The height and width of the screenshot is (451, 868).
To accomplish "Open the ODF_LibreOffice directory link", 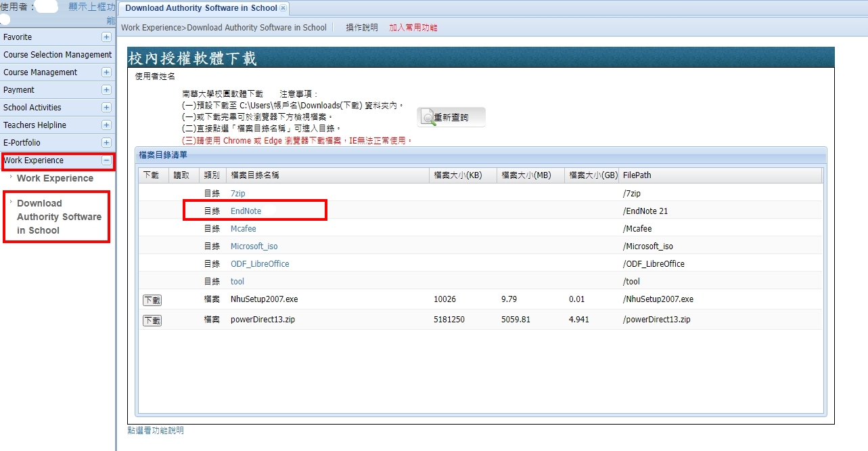I will 260,264.
